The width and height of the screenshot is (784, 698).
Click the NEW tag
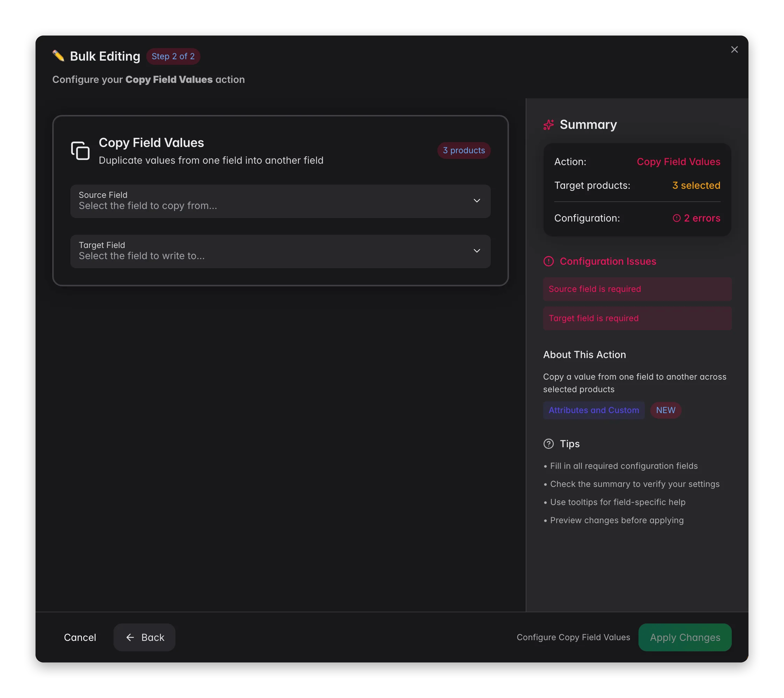pyautogui.click(x=666, y=410)
